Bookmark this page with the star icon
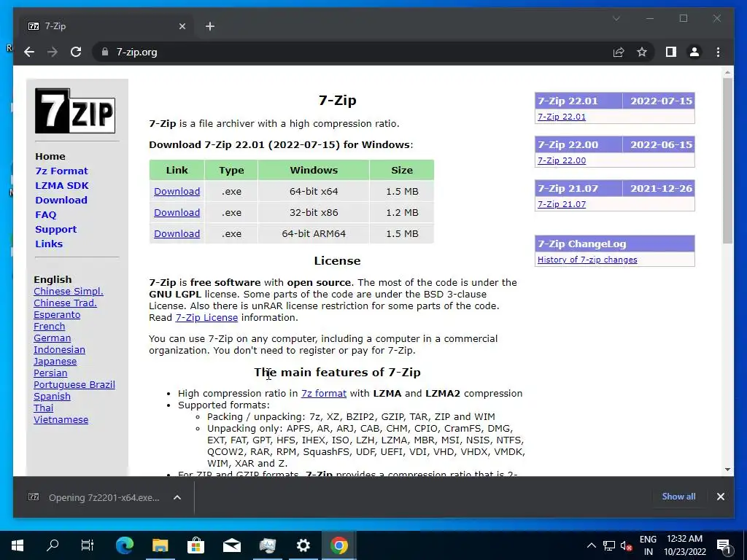Viewport: 747px width, 560px height. tap(642, 52)
